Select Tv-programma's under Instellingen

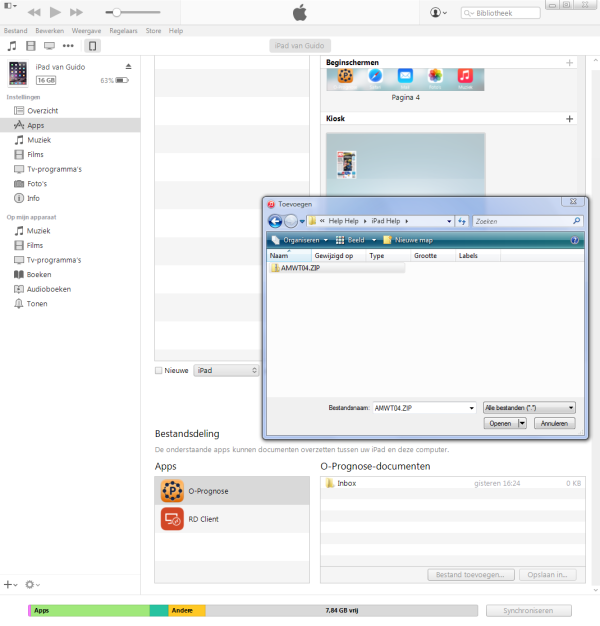pos(70,169)
